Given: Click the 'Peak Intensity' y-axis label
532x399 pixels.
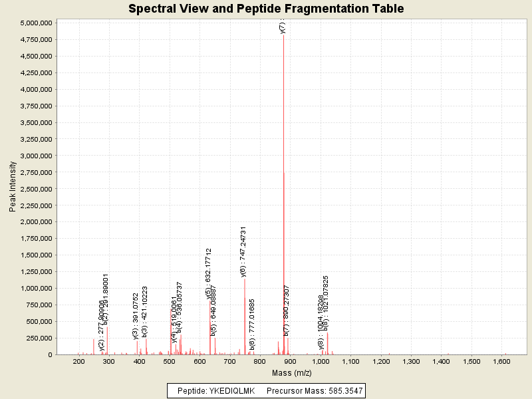Looking at the screenshot, I should point(13,186).
